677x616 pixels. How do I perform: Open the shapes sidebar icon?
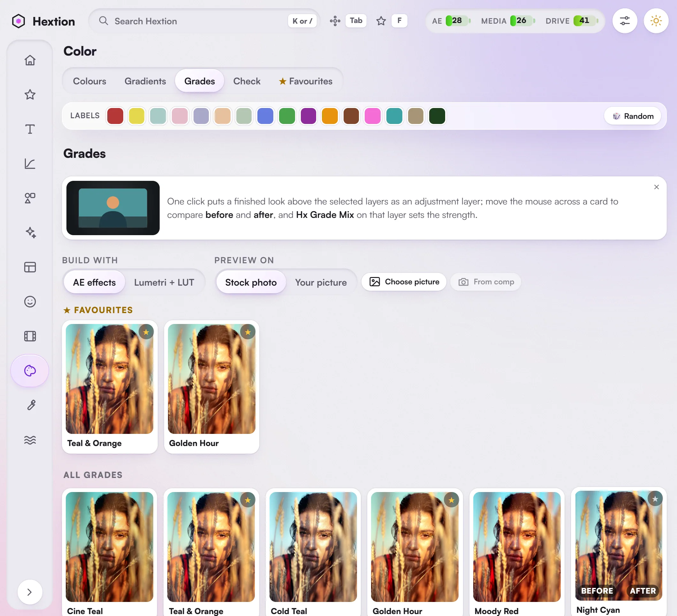tap(30, 198)
